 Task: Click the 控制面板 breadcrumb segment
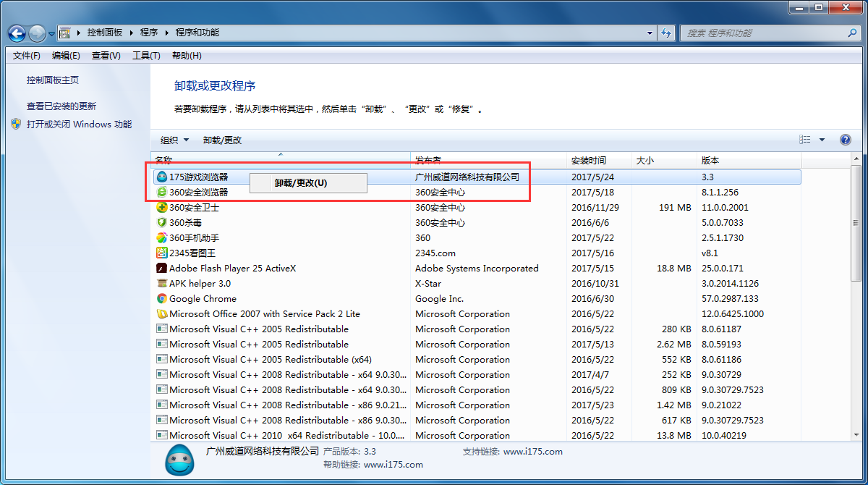105,33
